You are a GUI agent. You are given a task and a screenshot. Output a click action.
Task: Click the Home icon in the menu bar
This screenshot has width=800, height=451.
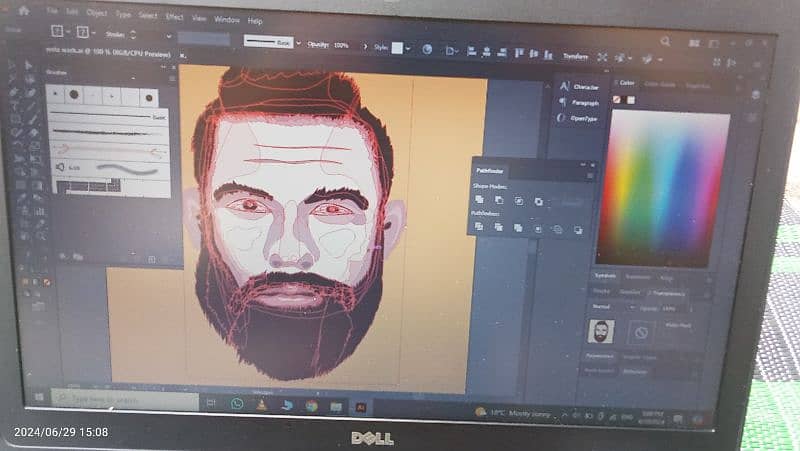23,10
